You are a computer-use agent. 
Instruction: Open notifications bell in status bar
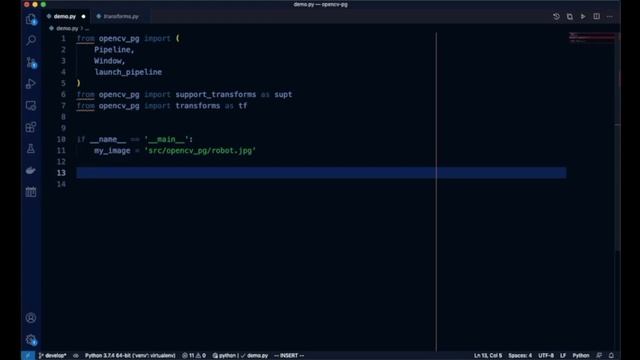pyautogui.click(x=611, y=356)
